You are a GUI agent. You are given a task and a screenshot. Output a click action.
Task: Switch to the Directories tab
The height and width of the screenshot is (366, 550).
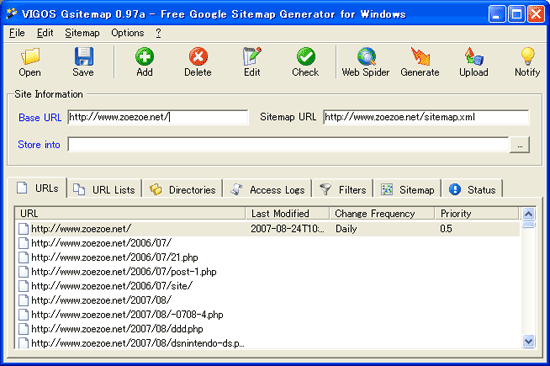(182, 190)
